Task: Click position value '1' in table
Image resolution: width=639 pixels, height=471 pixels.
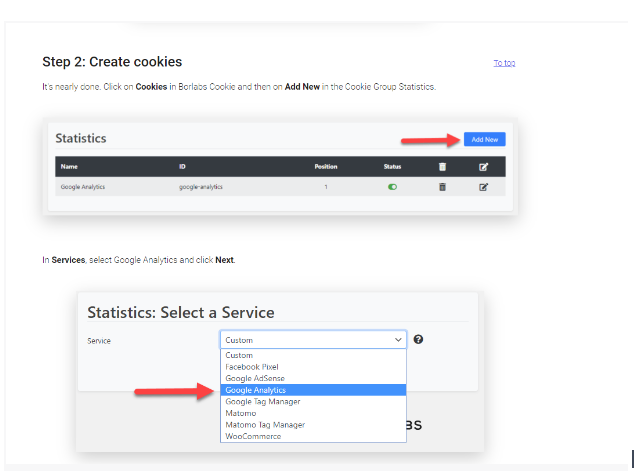Action: click(x=326, y=187)
